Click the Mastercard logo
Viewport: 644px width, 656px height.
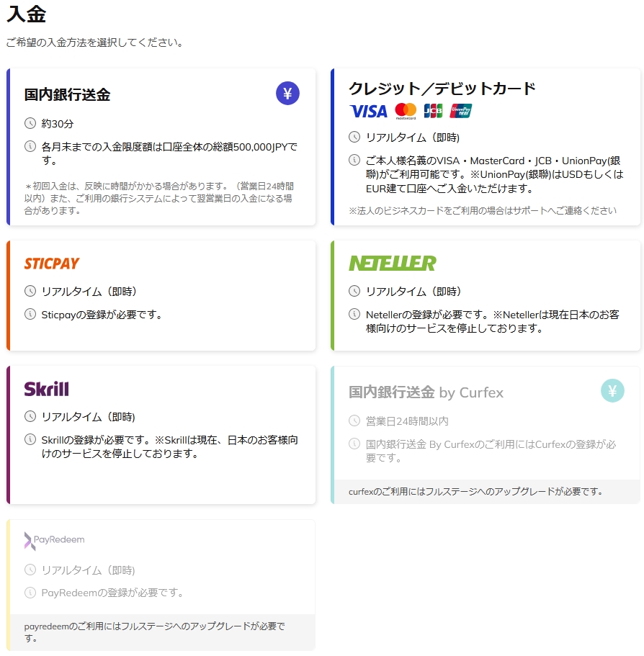406,112
